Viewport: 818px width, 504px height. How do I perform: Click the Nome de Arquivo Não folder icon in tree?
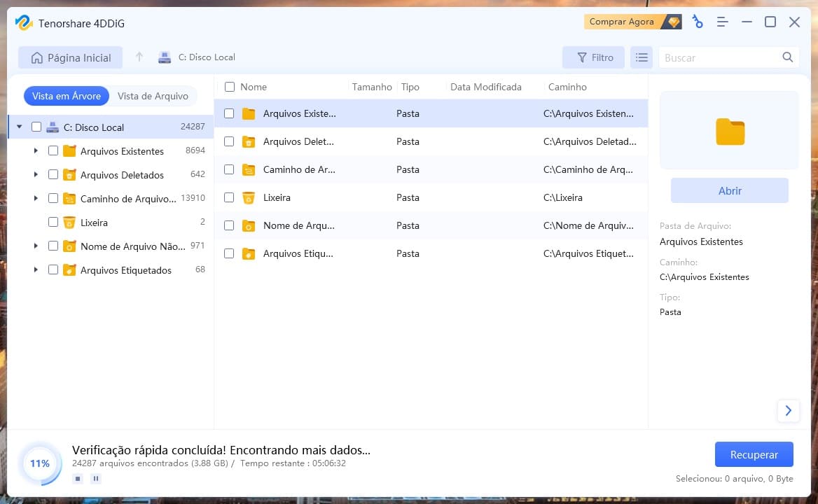tap(69, 246)
